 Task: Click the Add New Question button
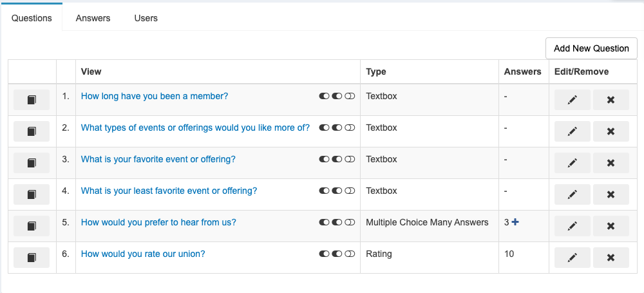click(x=591, y=48)
